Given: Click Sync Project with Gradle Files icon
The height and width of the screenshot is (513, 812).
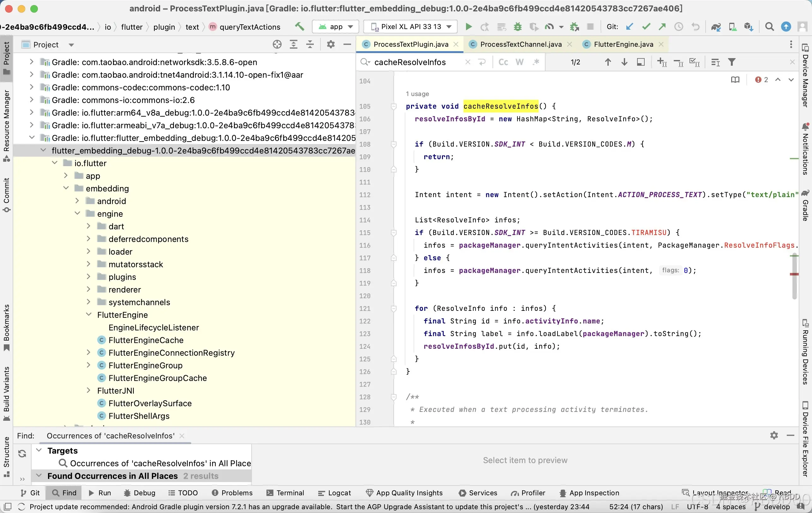Looking at the screenshot, I should coord(716,27).
